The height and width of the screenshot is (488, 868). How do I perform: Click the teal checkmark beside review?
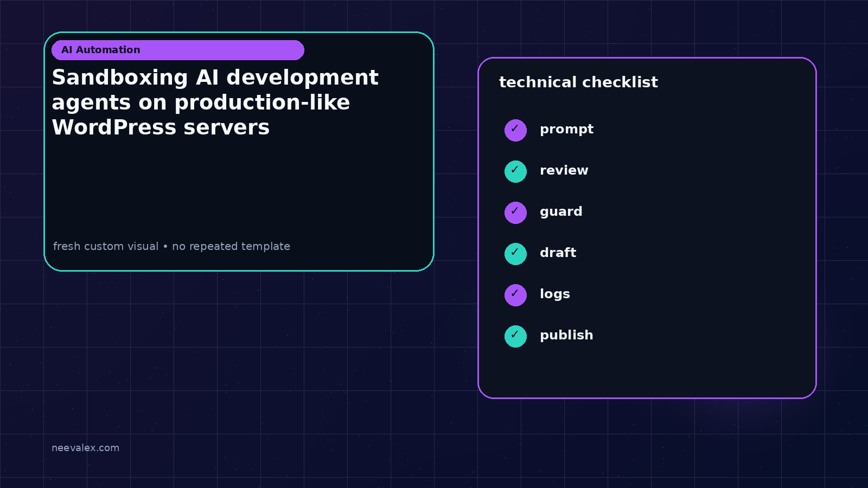(515, 171)
